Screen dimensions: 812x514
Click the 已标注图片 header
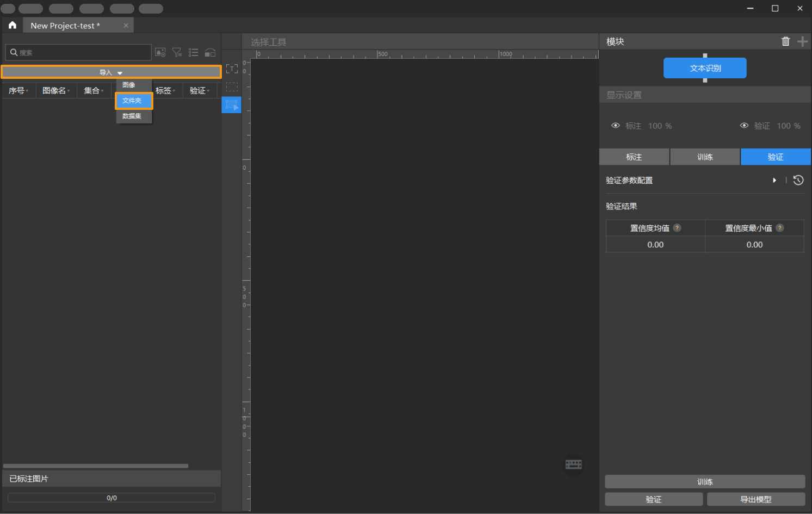[x=111, y=479]
